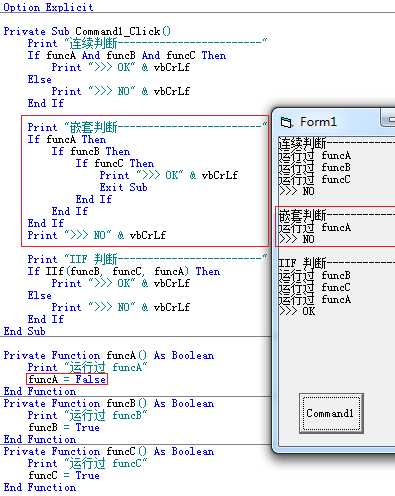Click the 'If funcA Then' code line
Image resolution: width=395 pixels, height=496 pixels.
pyautogui.click(x=67, y=139)
